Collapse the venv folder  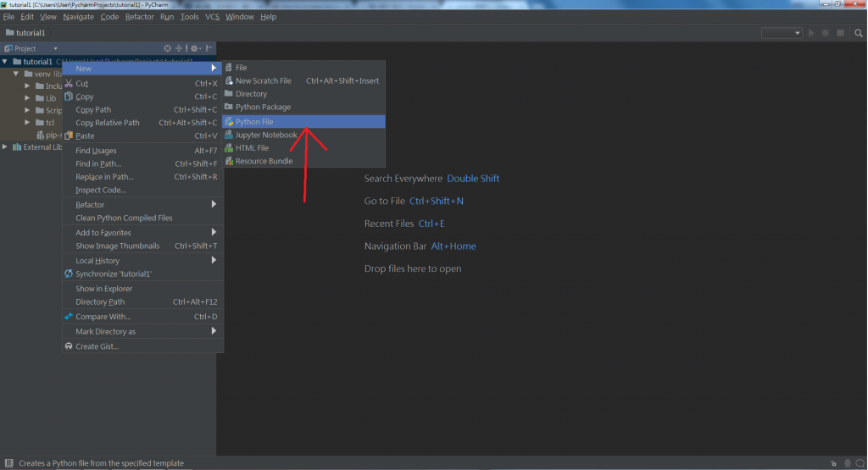(16, 74)
